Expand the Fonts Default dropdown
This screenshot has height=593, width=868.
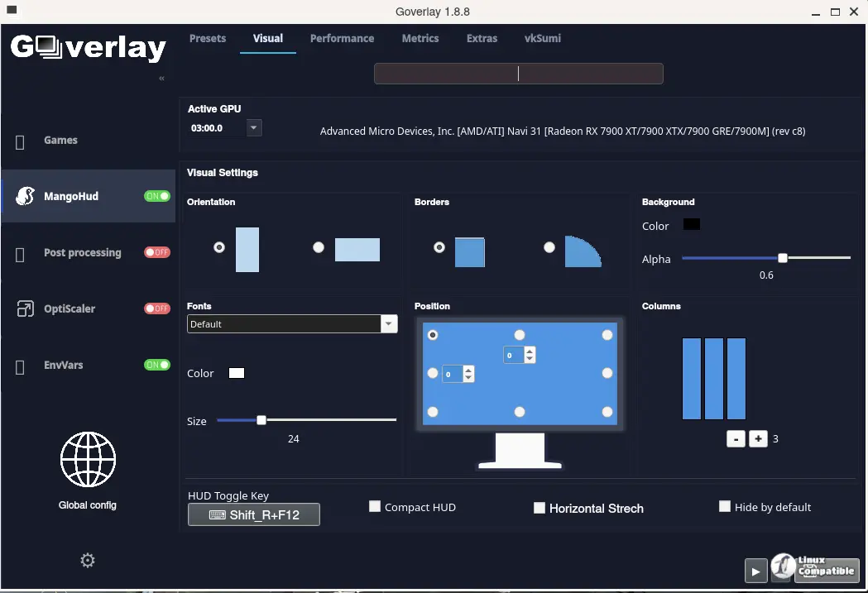pos(389,323)
